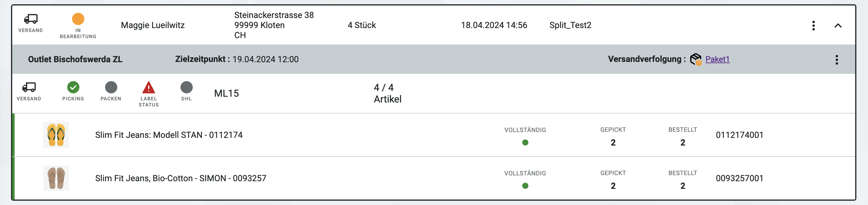This screenshot has height=205, width=868.
Task: Open the Outlet Bischofswerda three-dot menu
Action: 836,59
